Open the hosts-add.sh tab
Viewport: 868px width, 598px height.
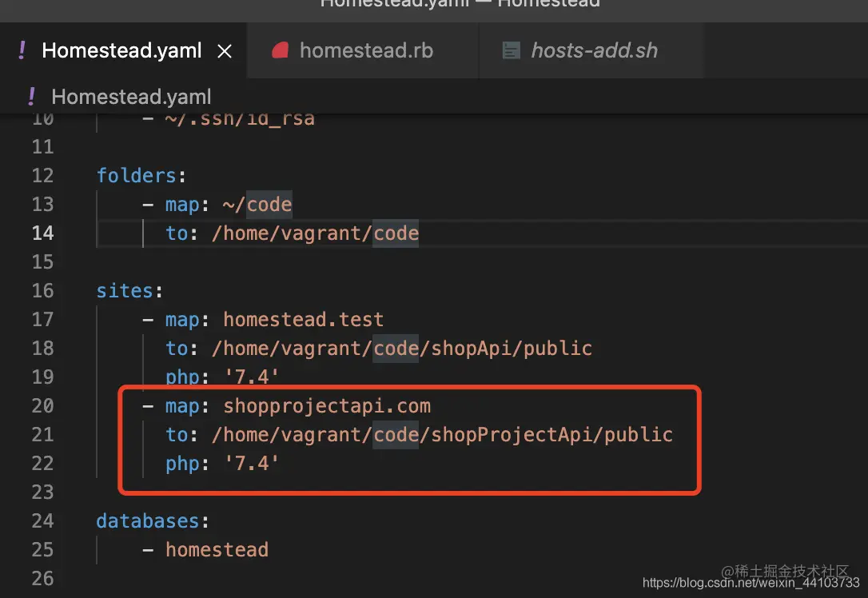tap(591, 50)
